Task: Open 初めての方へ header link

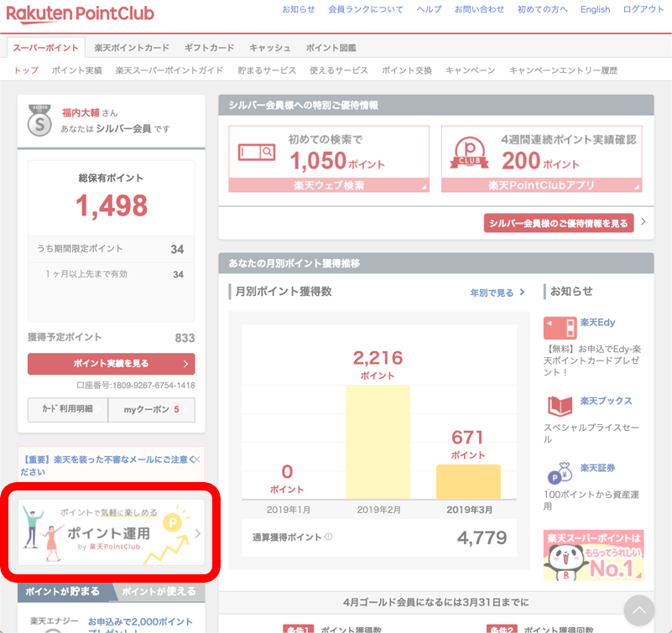Action: pos(543,9)
